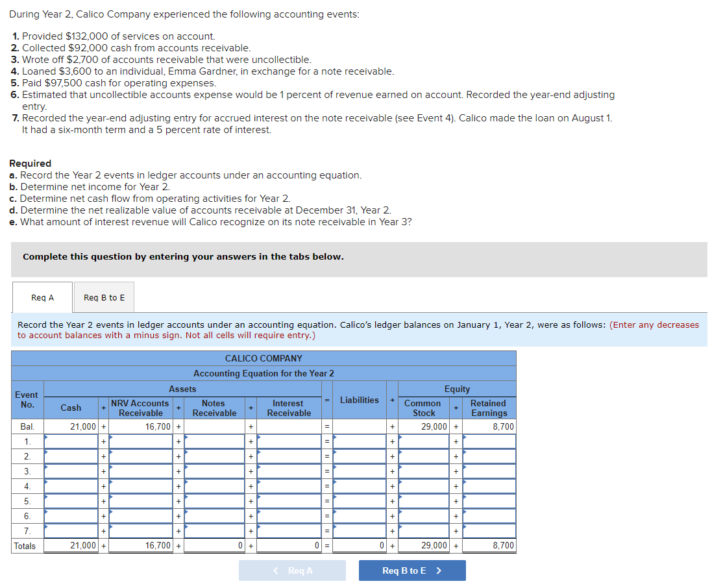
Task: Click the Totals Cash value 21,000
Action: coord(83,546)
